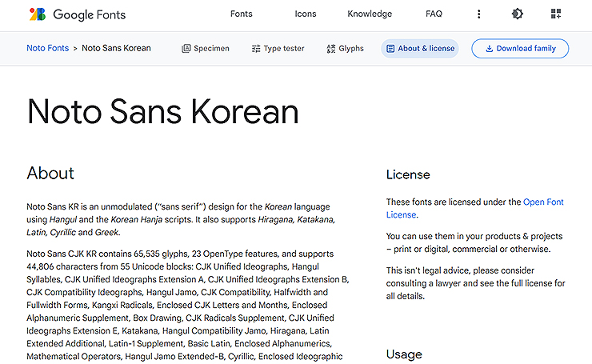Image resolution: width=592 pixels, height=364 pixels.
Task: Go to the Knowledge section
Action: tap(370, 14)
